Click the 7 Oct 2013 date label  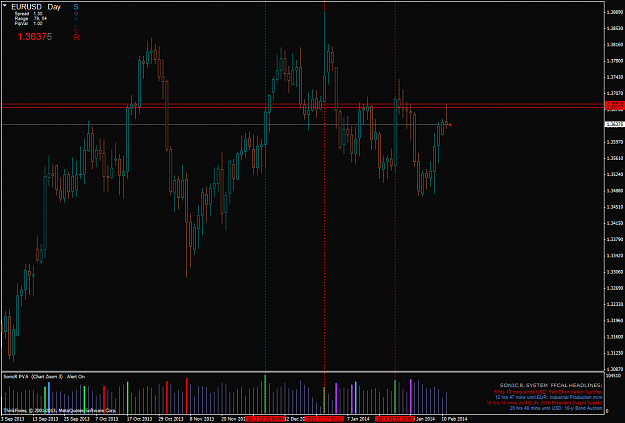point(106,419)
